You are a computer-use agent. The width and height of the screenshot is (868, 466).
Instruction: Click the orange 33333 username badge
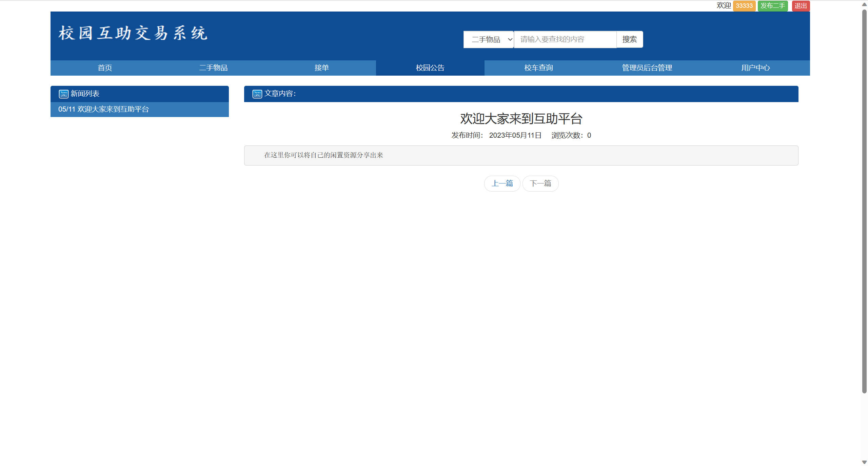pyautogui.click(x=744, y=5)
